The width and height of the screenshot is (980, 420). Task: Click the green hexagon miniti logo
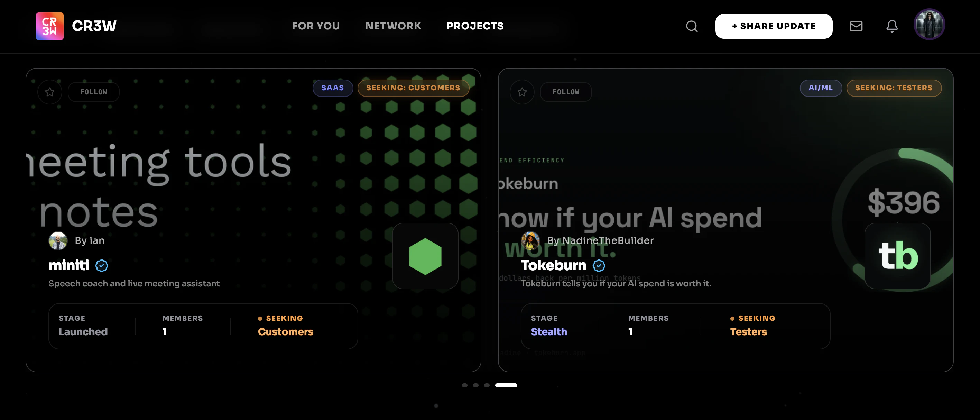click(425, 256)
